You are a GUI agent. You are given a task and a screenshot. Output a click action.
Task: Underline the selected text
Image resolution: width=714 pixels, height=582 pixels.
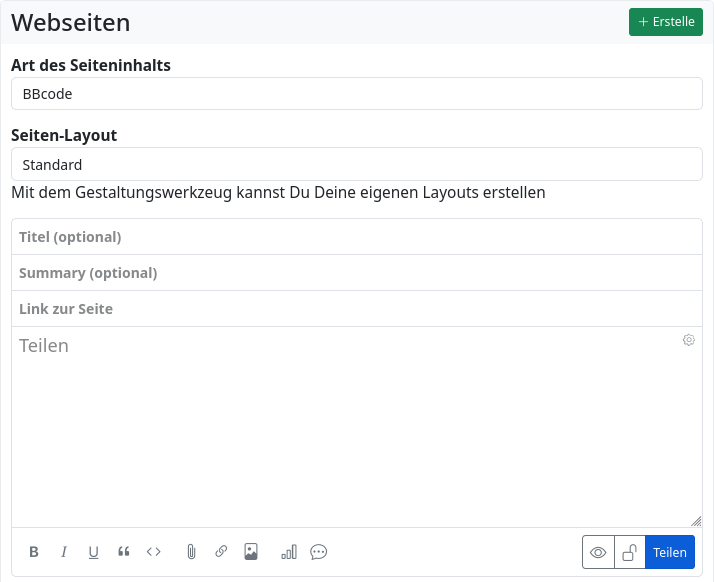pyautogui.click(x=94, y=552)
